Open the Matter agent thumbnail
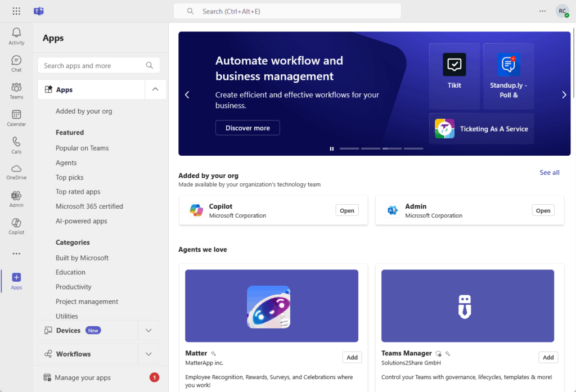 272,305
